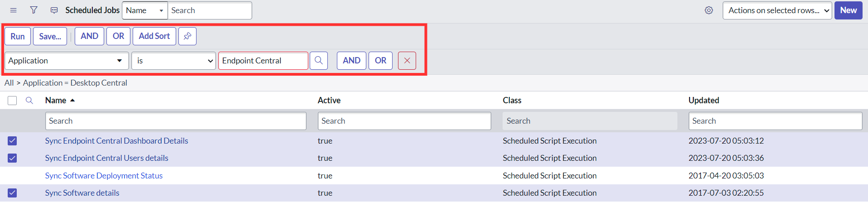Viewport: 868px width, 207px height.
Task: Open the 'is' operator dropdown
Action: (x=173, y=61)
